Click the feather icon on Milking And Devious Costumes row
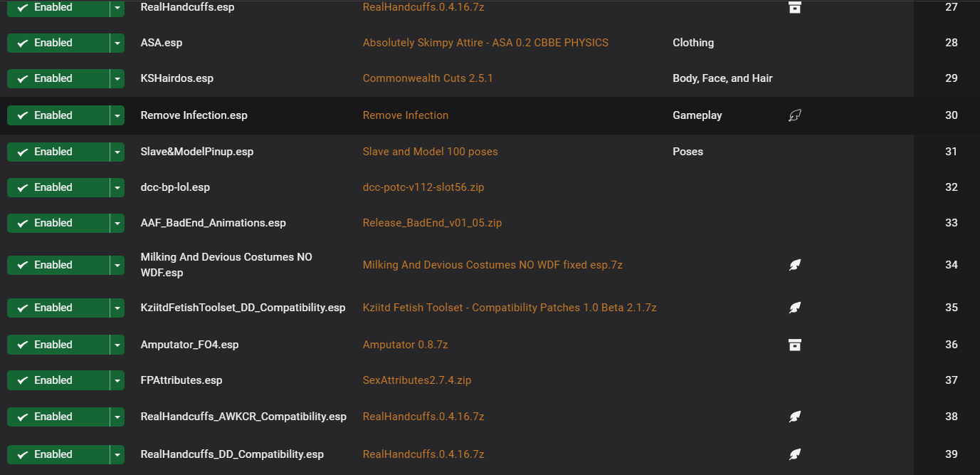The height and width of the screenshot is (475, 980). click(795, 265)
